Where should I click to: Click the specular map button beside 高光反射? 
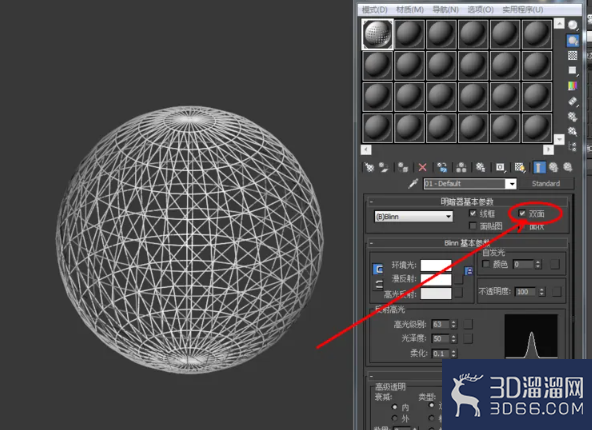(458, 293)
